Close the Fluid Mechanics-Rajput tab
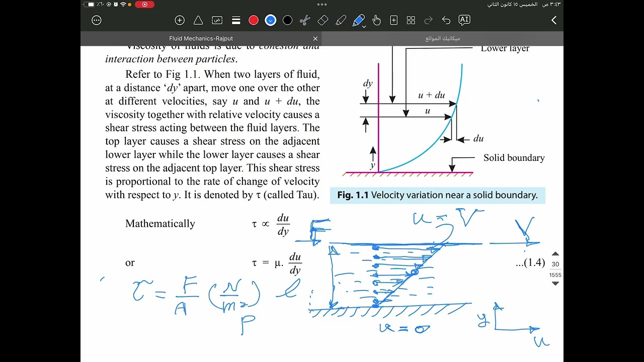 [x=315, y=38]
